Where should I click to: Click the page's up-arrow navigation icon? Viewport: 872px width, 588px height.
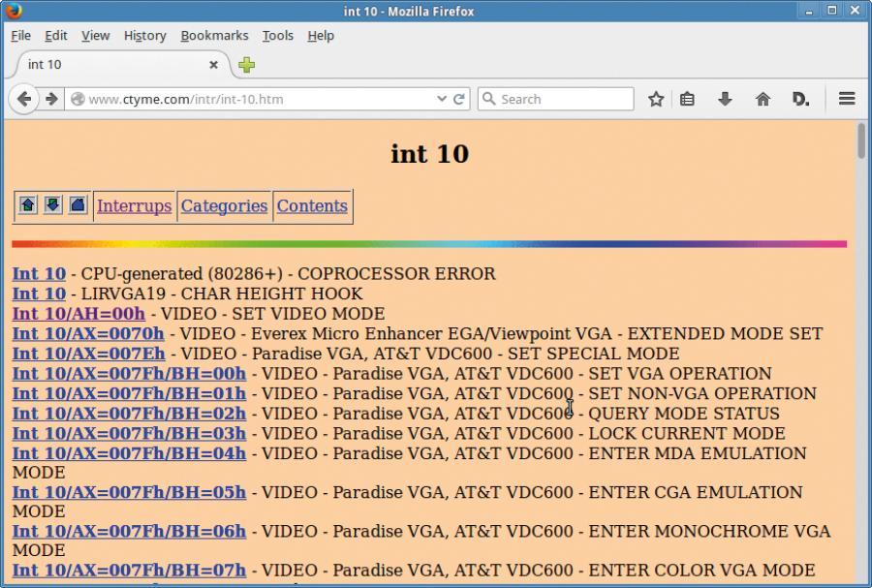pyautogui.click(x=28, y=205)
